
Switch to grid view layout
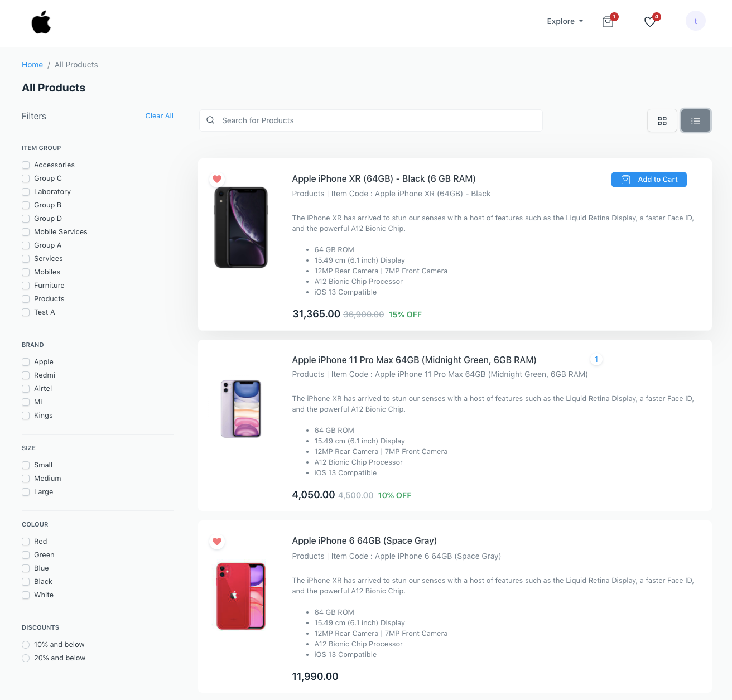pos(662,121)
